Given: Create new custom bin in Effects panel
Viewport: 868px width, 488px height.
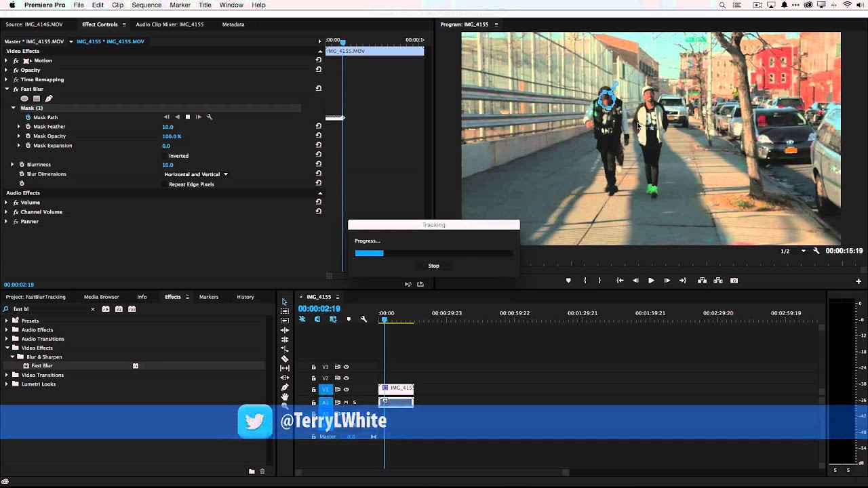Looking at the screenshot, I should (x=252, y=471).
